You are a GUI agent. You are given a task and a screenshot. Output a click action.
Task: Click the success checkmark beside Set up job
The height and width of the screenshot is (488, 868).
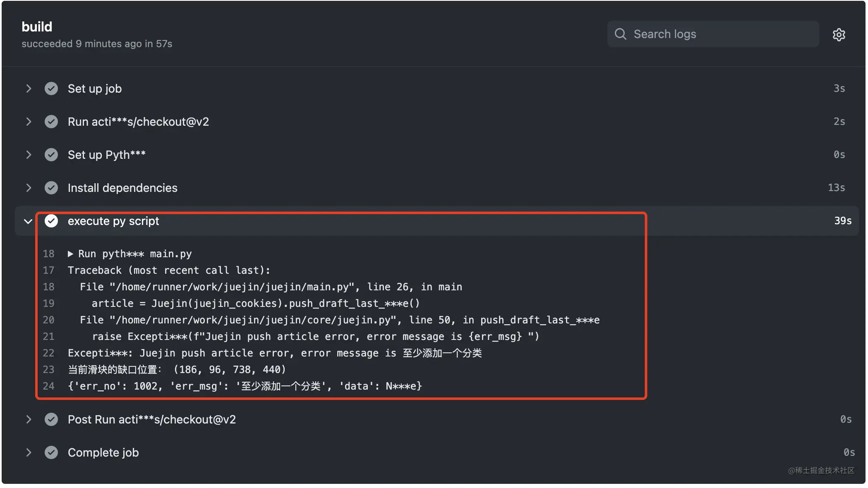(51, 89)
